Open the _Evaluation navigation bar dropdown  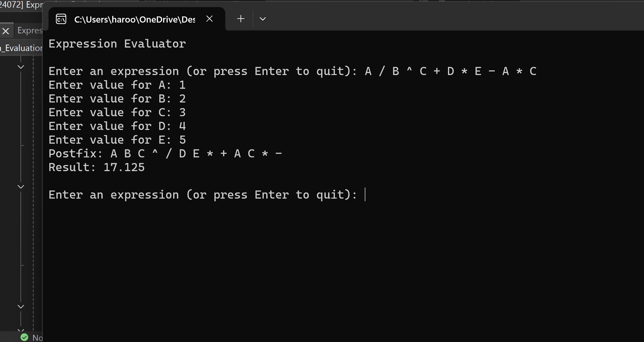21,48
